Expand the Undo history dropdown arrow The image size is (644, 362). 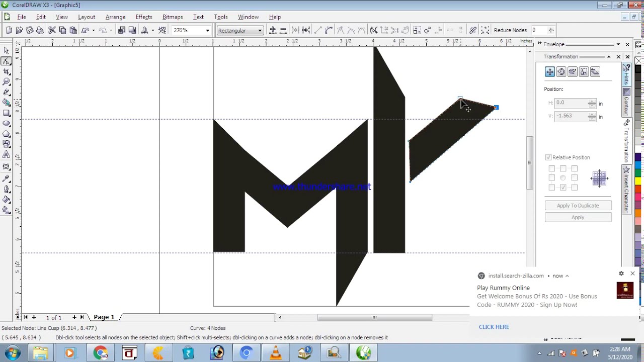pyautogui.click(x=93, y=30)
